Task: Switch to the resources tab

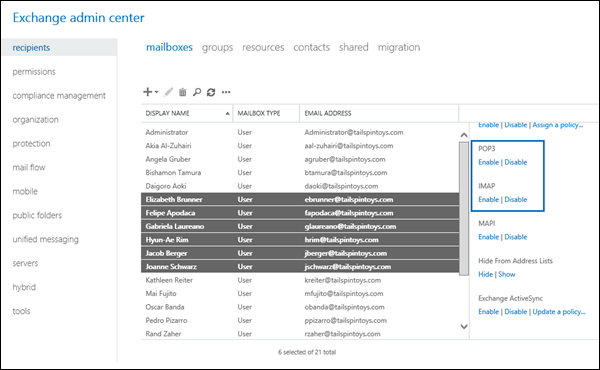Action: click(x=263, y=47)
